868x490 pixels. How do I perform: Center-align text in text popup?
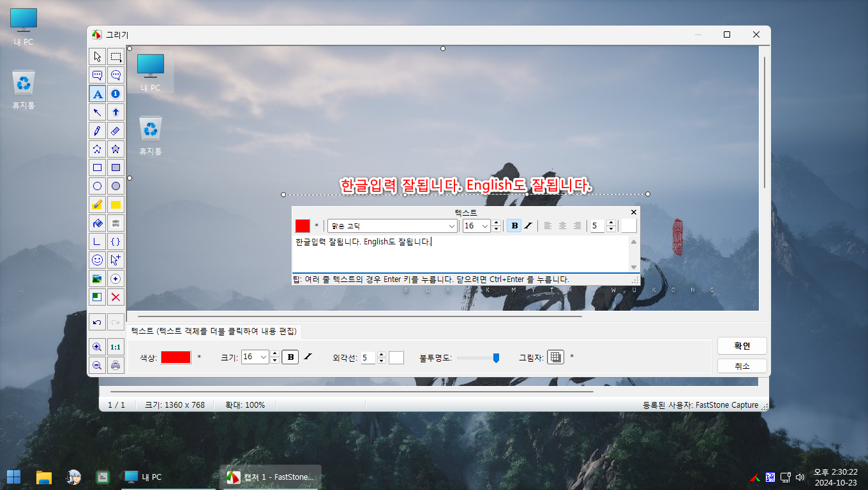(562, 226)
